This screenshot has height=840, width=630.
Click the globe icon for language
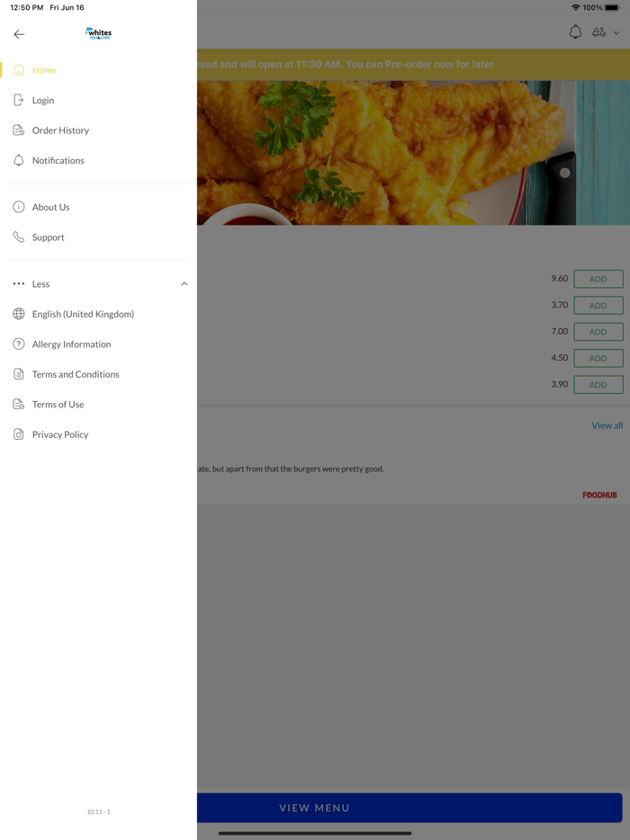[x=19, y=314]
